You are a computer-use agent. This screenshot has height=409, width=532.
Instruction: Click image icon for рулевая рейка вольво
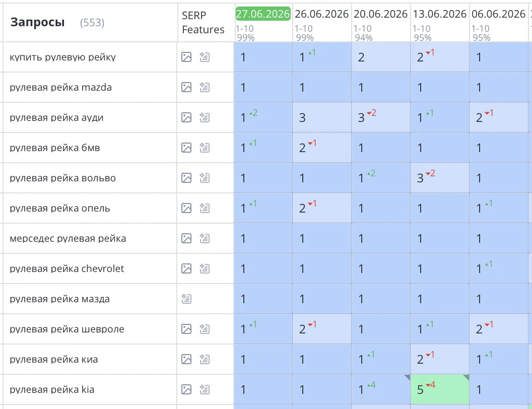[186, 178]
